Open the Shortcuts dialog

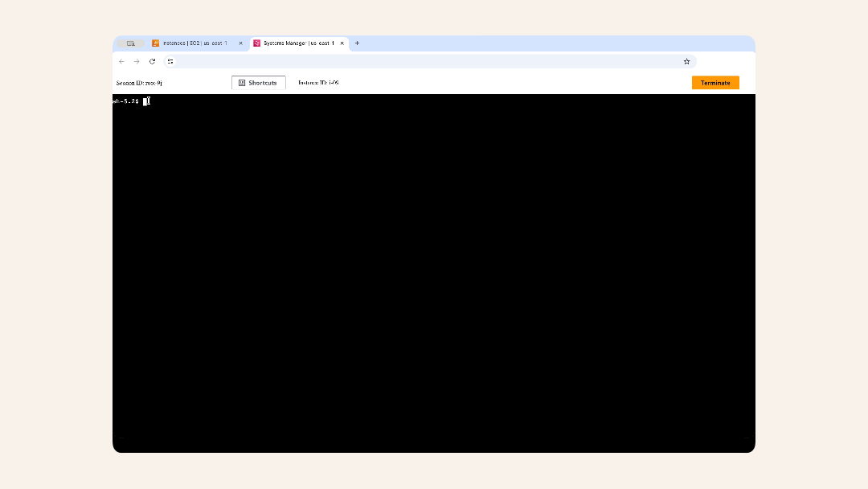[258, 82]
